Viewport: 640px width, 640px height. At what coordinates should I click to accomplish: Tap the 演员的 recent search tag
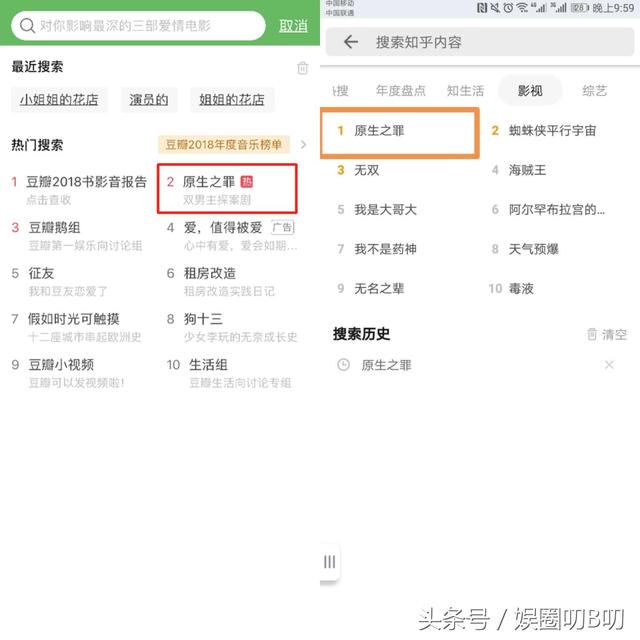149,100
